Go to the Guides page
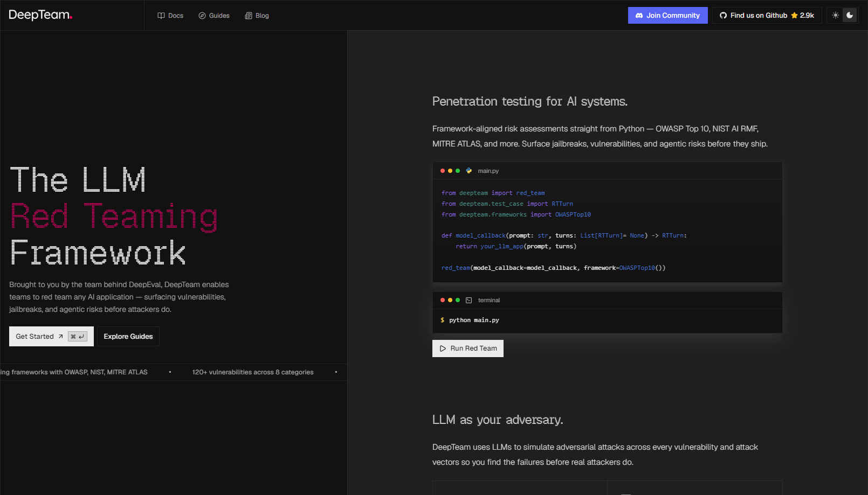This screenshot has height=495, width=868. [x=214, y=16]
